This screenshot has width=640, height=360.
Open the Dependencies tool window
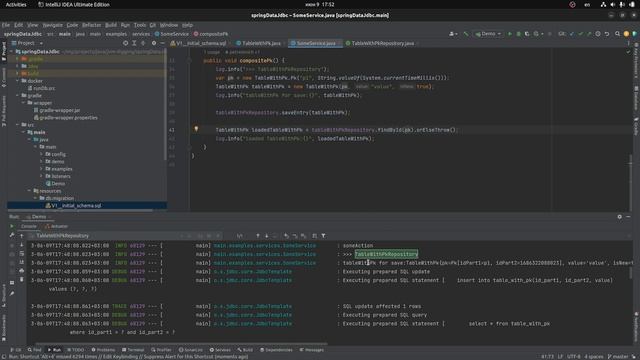tap(276, 350)
